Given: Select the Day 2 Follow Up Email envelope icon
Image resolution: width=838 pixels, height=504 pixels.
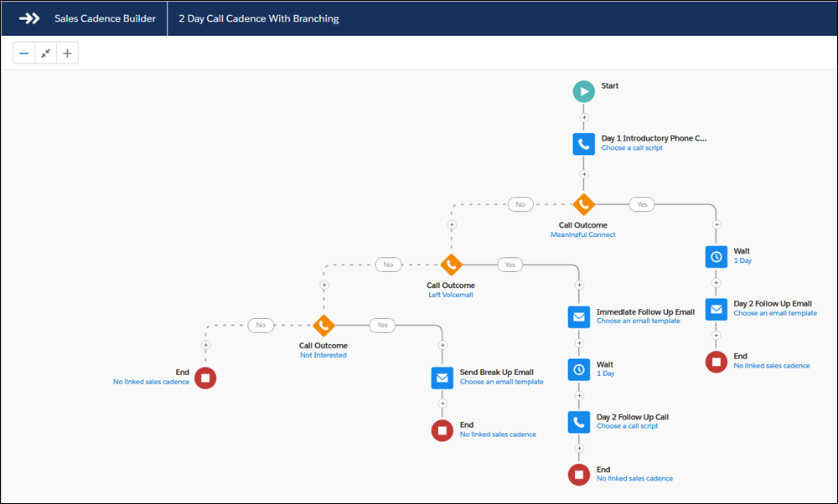Looking at the screenshot, I should tap(716, 309).
